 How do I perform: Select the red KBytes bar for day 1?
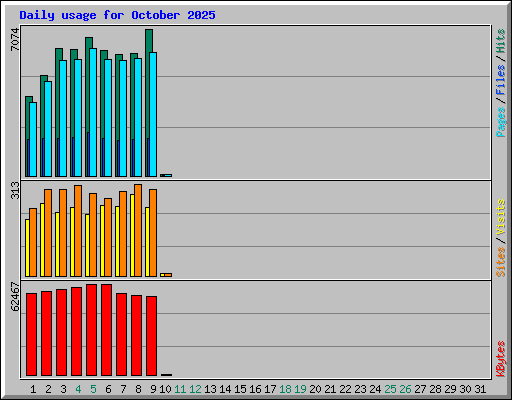pos(31,334)
